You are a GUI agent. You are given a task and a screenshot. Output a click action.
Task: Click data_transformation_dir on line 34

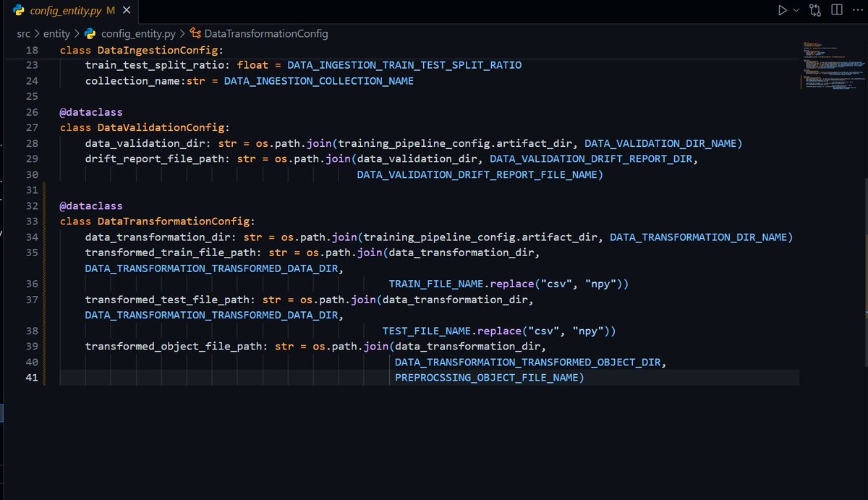coord(157,237)
